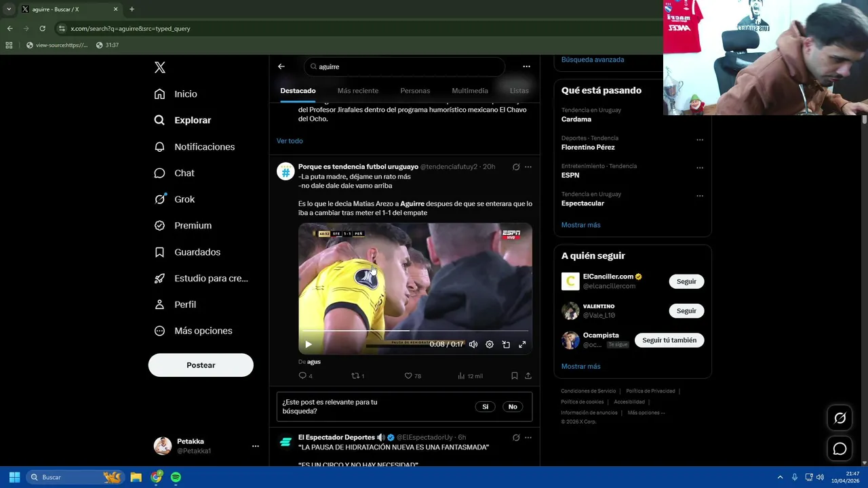Answer Sí to relevance question

pyautogui.click(x=485, y=407)
